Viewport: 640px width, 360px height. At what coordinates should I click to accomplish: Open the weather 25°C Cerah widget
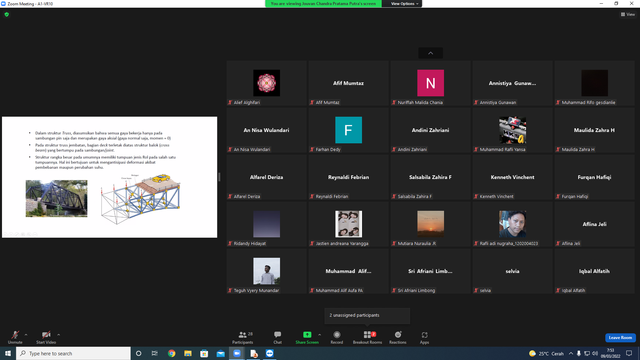(x=546, y=353)
